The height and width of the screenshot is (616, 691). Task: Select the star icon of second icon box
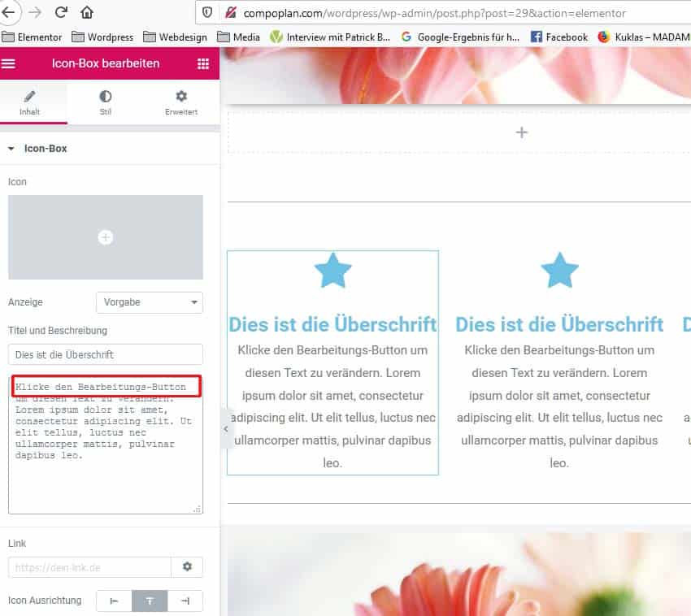[x=559, y=270]
